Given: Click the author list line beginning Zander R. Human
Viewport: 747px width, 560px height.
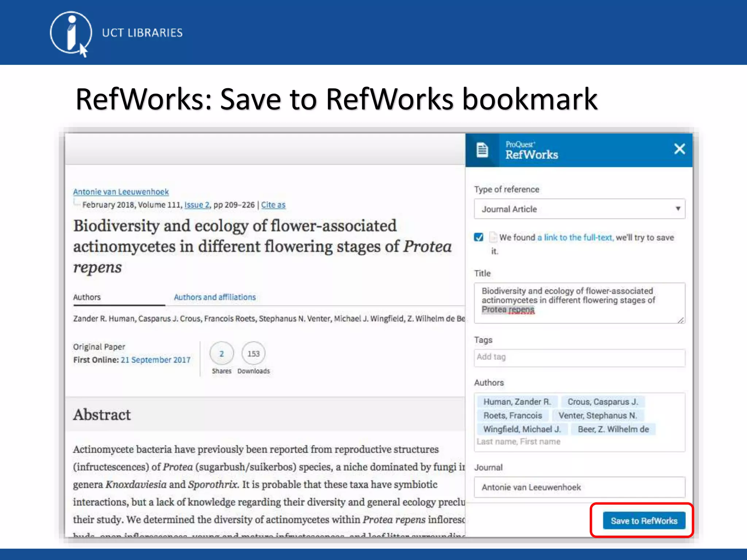Looking at the screenshot, I should (269, 319).
